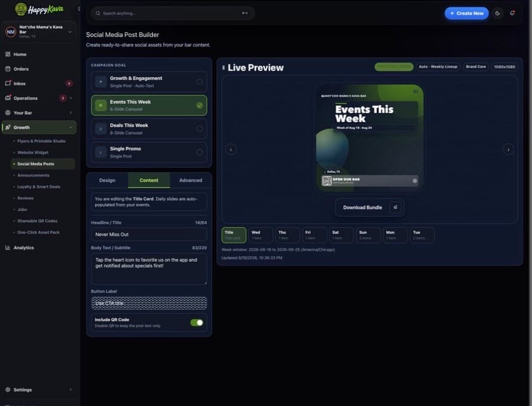Screen dimensions: 532x406
Task: Click the NM avatar icon
Action: [x=11, y=32]
